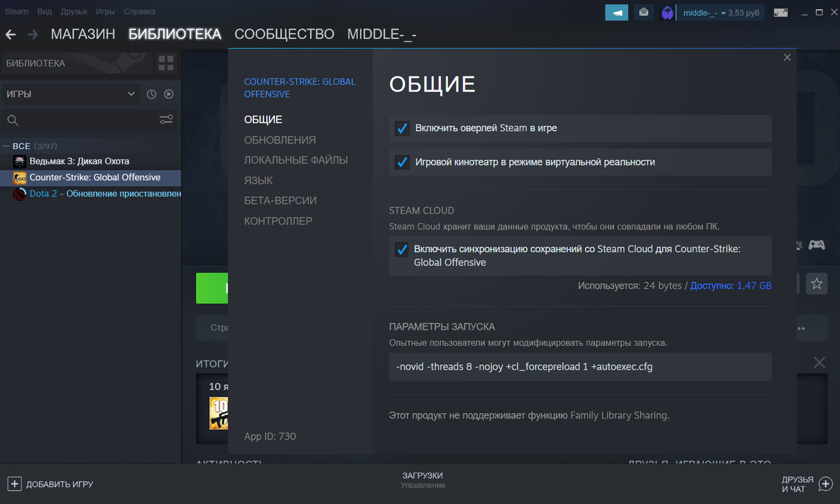840x504 pixels.
Task: Click the wallet balance 3,53 руб
Action: coord(743,13)
